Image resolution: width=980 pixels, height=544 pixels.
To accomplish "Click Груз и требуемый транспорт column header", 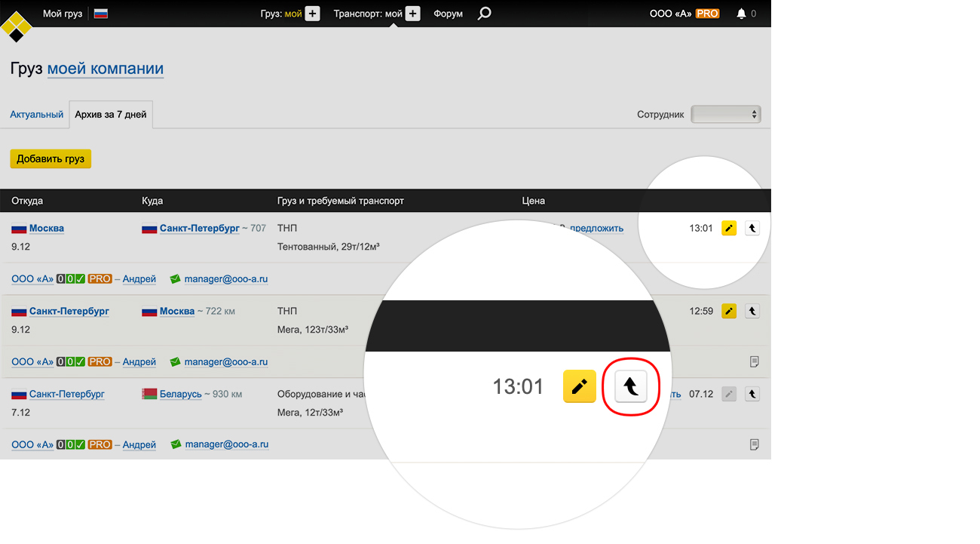I will tap(341, 201).
